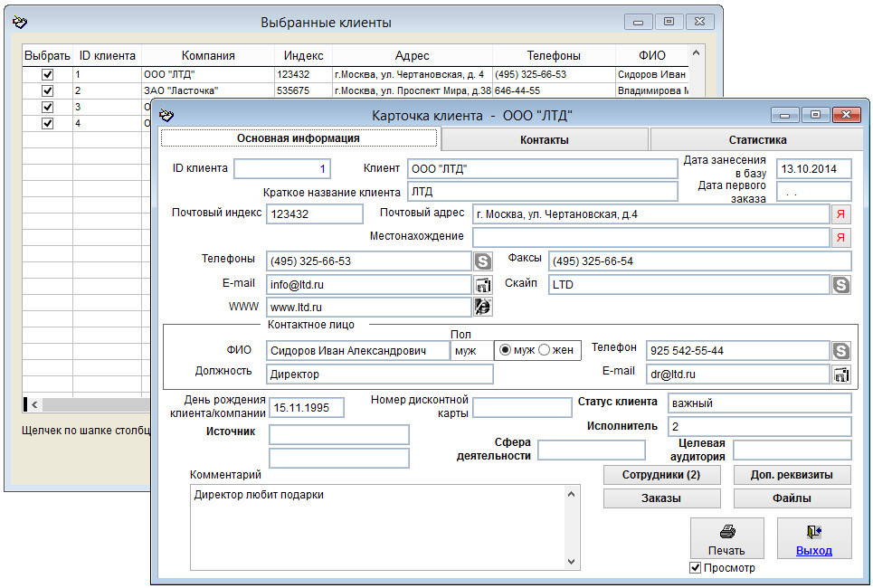873x588 pixels.
Task: Toggle the Просмотр checkbox
Action: pyautogui.click(x=696, y=568)
